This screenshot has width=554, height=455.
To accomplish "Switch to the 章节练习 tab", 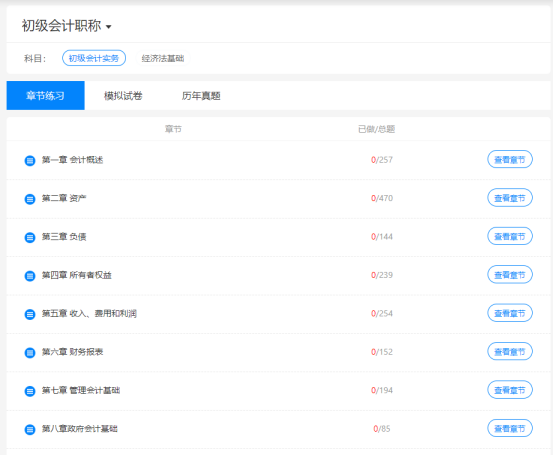I will point(46,96).
